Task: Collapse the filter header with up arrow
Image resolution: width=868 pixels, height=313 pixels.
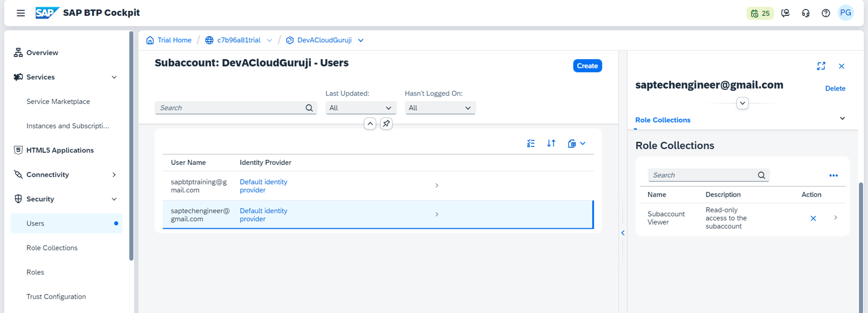Action: pos(370,124)
